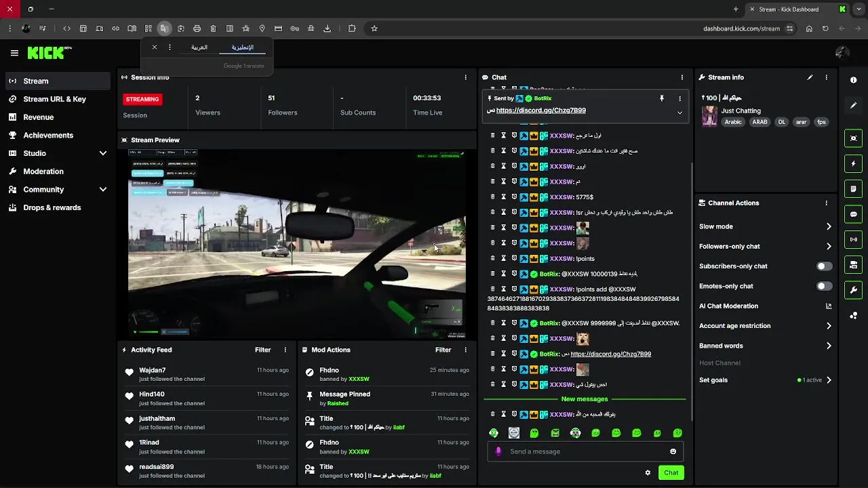Click the Arabic tag chip
This screenshot has height=488, width=868.
tap(733, 122)
